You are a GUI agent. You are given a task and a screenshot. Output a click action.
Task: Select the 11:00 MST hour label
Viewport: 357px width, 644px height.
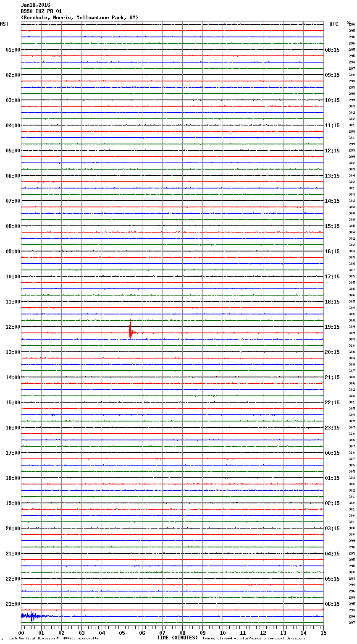pos(13,302)
